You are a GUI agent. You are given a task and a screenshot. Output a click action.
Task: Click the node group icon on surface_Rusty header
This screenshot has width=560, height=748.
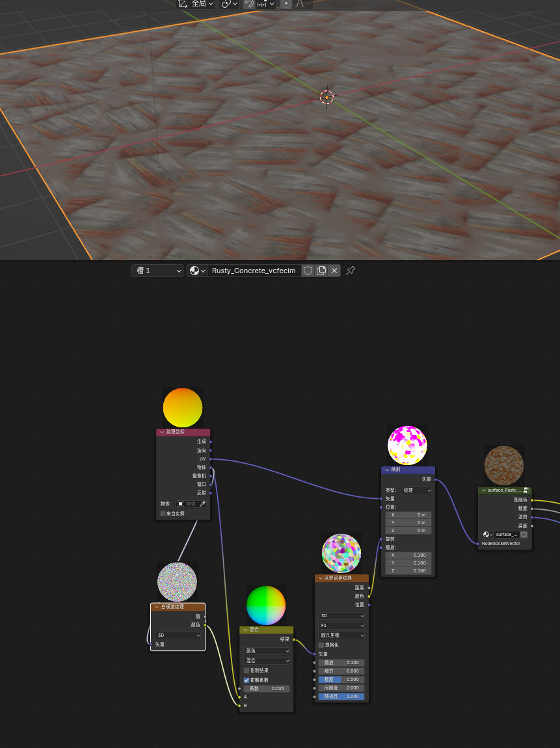point(526,490)
